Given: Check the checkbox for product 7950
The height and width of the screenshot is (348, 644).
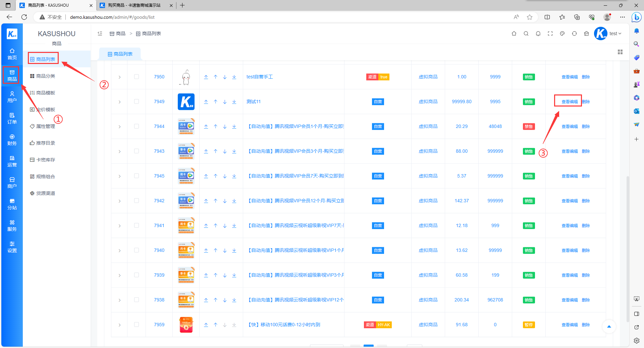Looking at the screenshot, I should [x=137, y=77].
